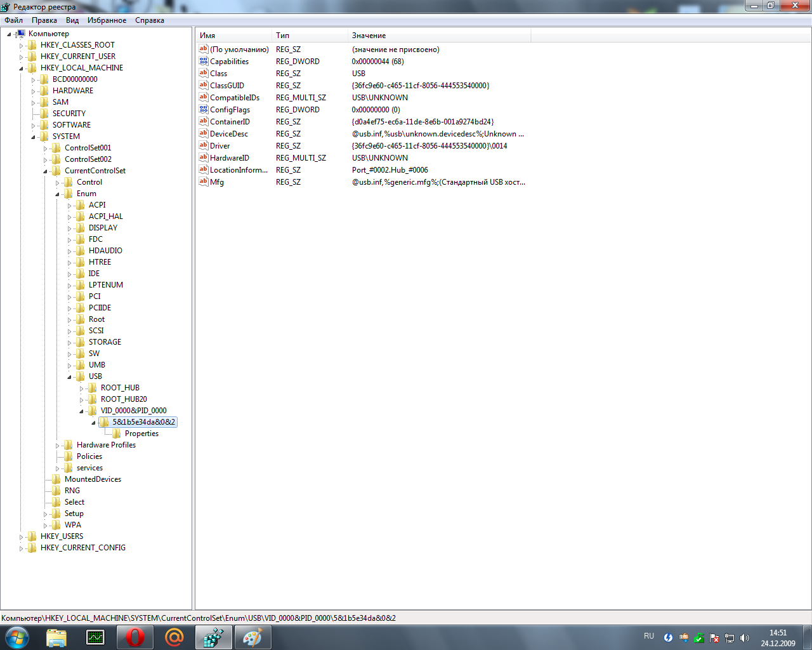Image resolution: width=812 pixels, height=650 pixels.
Task: Open the Вид menu
Action: [x=72, y=20]
